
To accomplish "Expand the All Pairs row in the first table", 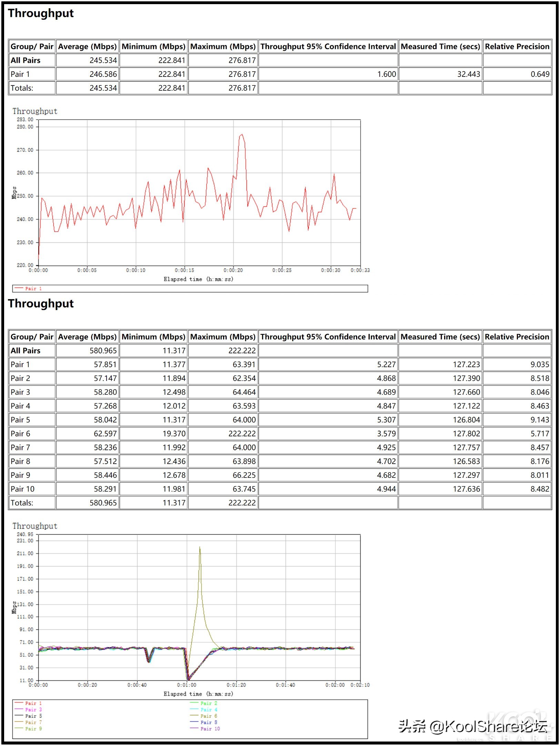I will (25, 60).
